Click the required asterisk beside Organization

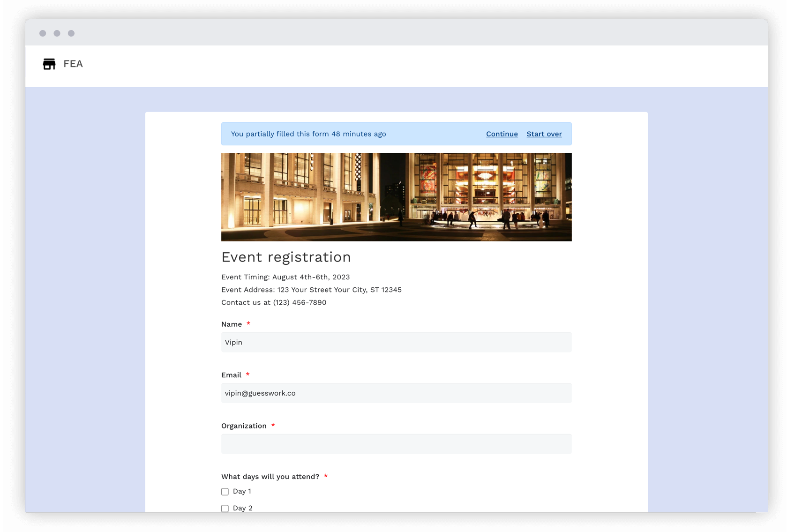tap(273, 426)
